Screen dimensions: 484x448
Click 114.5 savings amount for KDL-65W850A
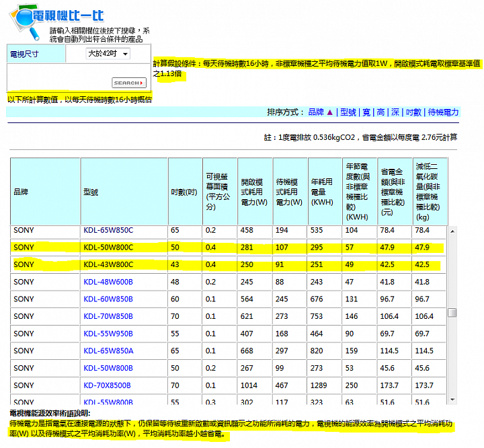[389, 350]
